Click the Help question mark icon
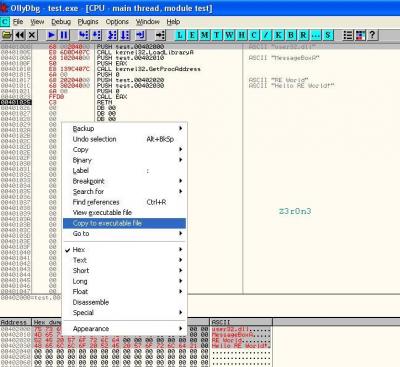Screen dimensions: 400x367 (372, 35)
